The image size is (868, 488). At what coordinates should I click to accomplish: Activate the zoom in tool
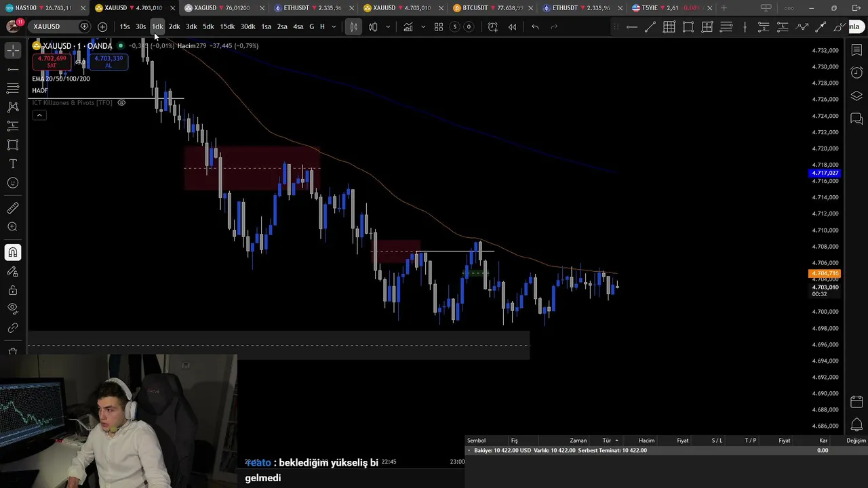13,227
